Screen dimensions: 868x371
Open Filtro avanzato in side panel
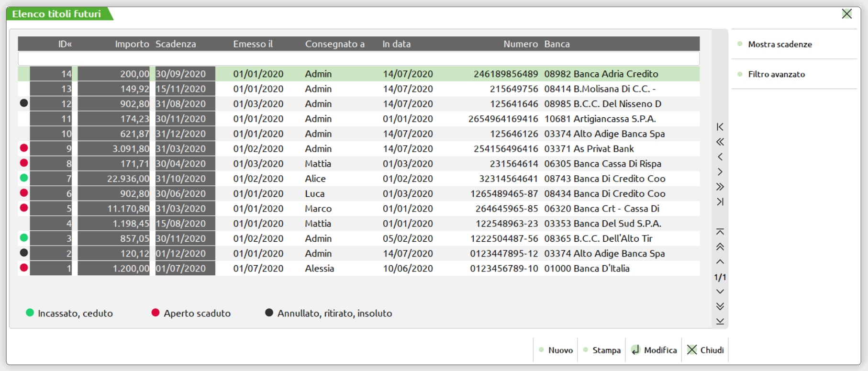tap(776, 74)
